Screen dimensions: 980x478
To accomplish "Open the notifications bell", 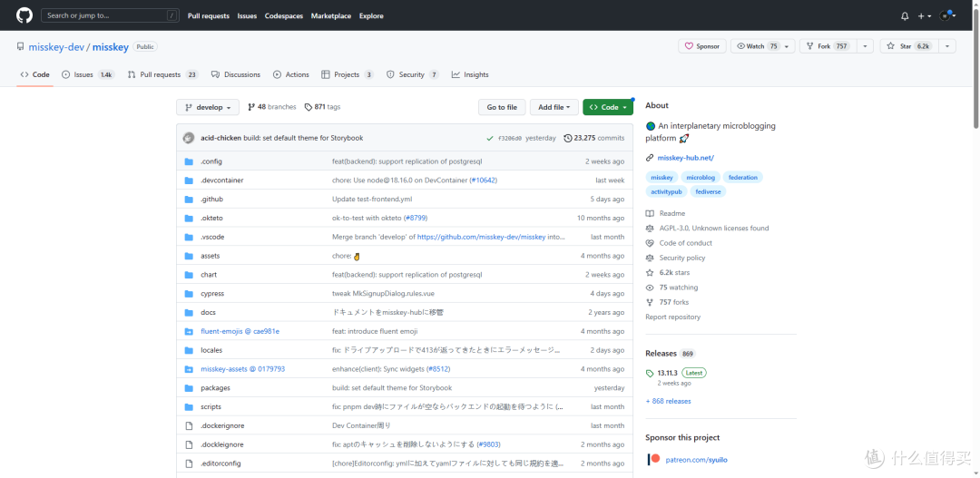I will [905, 16].
